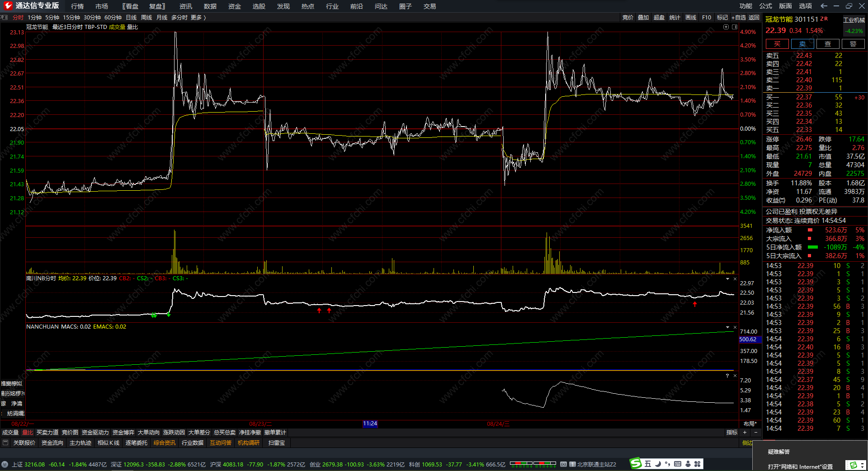
Task: Click the red arrow signal on 08/24 indicator line
Action: click(695, 304)
